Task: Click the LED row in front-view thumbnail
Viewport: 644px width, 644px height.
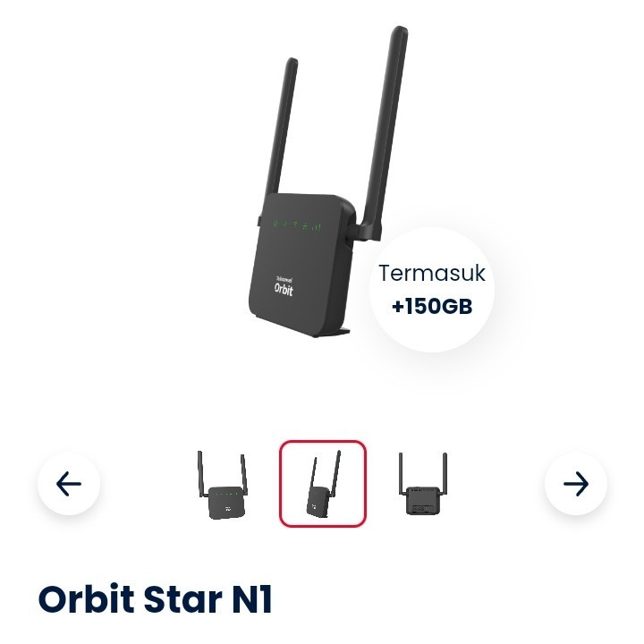Action: (228, 495)
